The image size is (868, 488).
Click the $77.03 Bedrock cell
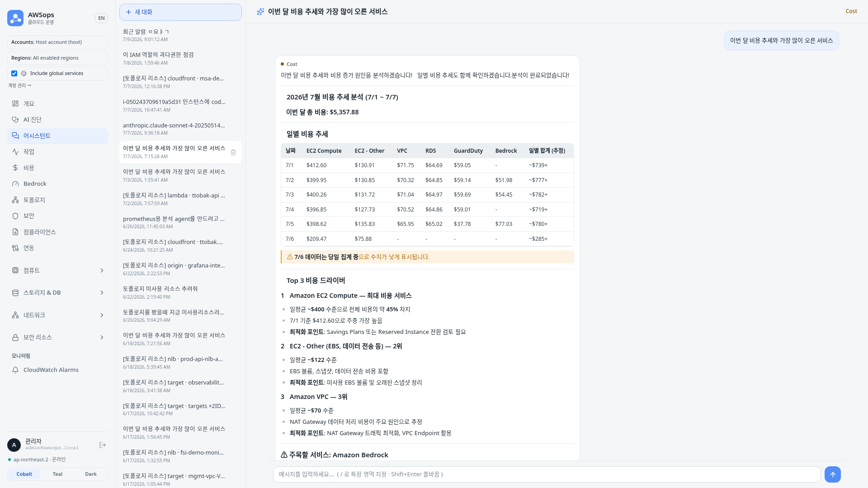(504, 224)
